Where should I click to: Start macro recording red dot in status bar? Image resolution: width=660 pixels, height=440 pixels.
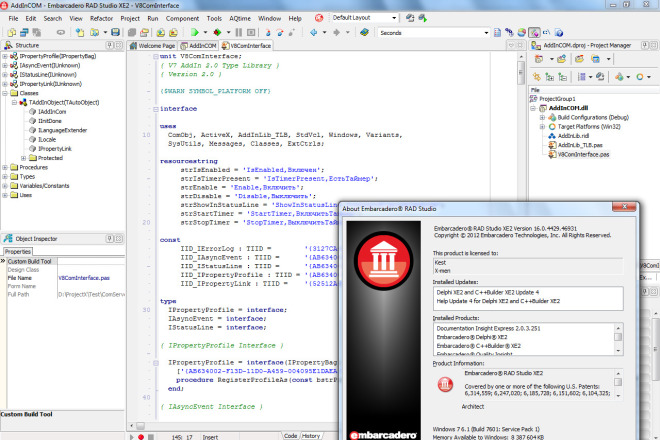point(141,437)
